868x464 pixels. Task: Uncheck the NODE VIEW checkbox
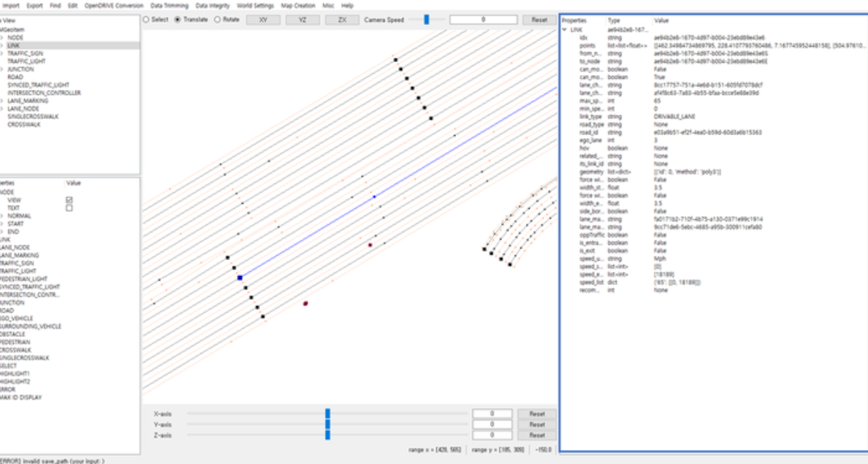tap(69, 199)
